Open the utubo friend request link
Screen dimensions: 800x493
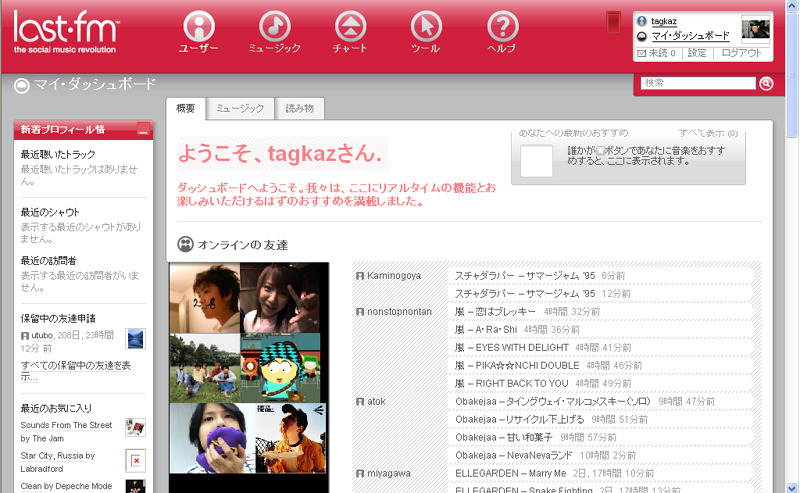[42, 335]
